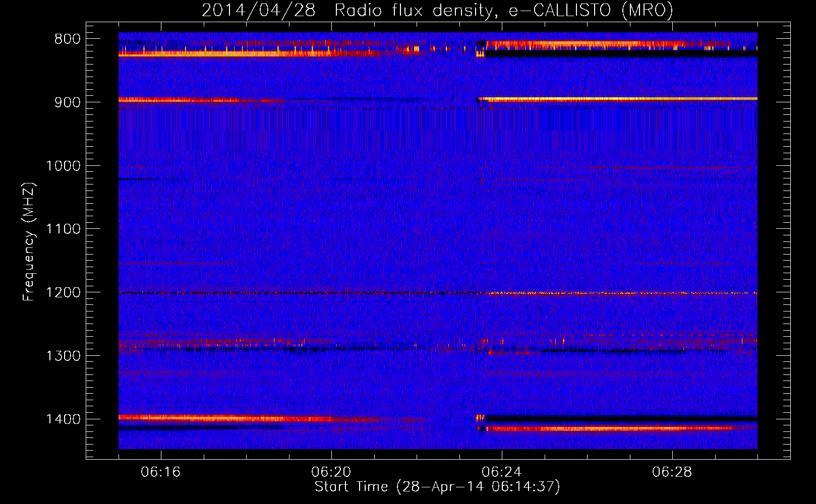Select the 'Frequency (MHZ)' axis label

(29, 242)
